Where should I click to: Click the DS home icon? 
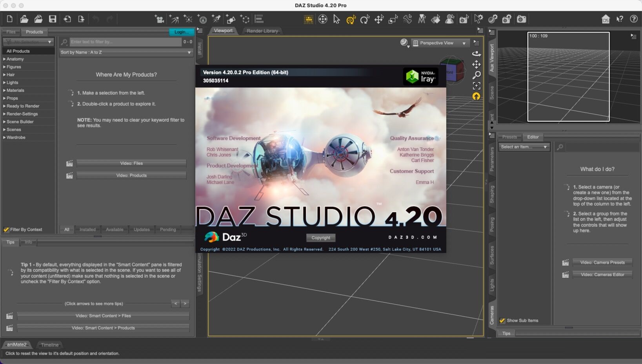click(x=606, y=19)
